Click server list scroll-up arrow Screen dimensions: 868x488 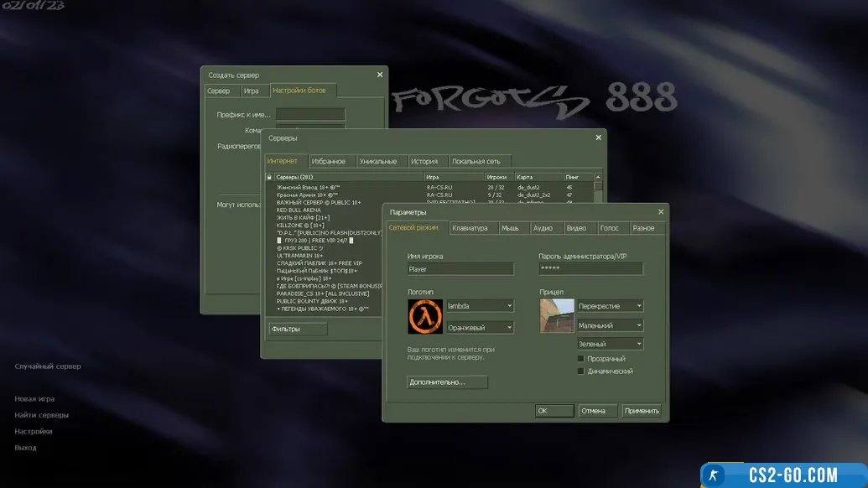pos(598,178)
